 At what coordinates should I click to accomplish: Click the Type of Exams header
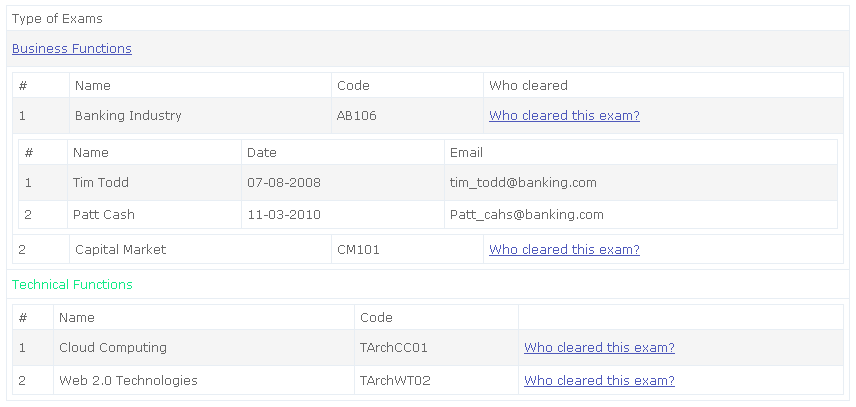[x=57, y=19]
